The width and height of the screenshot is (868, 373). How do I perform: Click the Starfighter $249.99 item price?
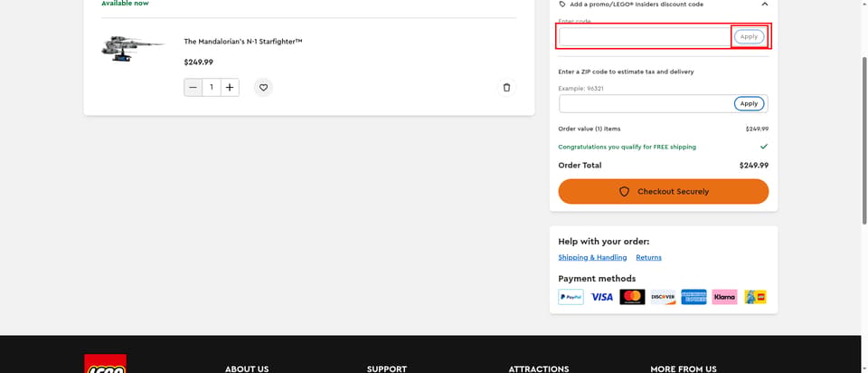199,62
